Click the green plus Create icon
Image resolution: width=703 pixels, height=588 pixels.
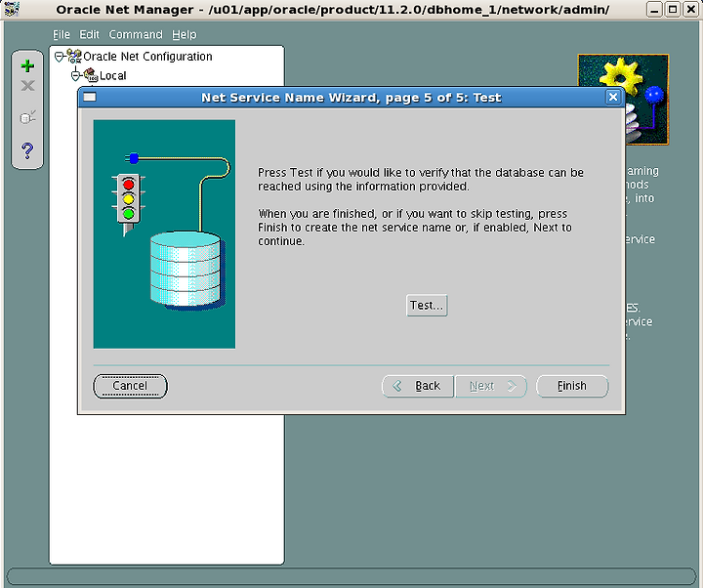(x=27, y=66)
